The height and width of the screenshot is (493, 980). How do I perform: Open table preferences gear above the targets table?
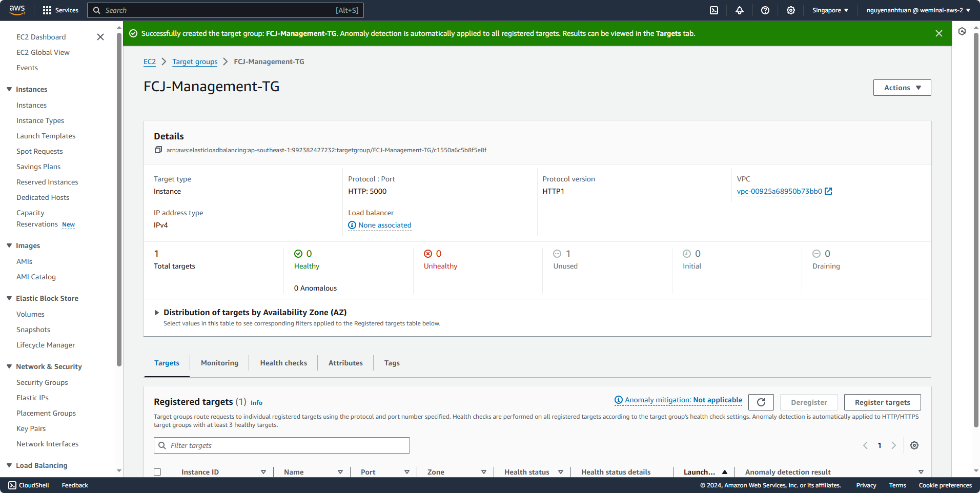tap(914, 445)
